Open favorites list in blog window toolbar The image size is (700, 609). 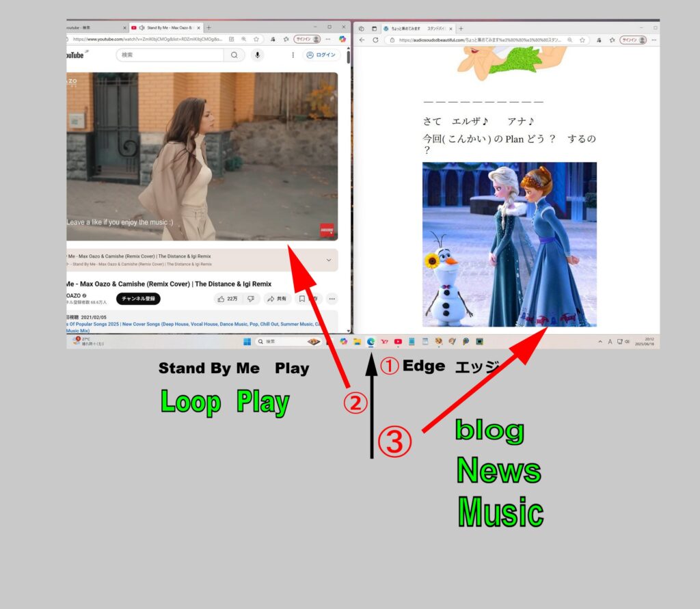pyautogui.click(x=612, y=40)
